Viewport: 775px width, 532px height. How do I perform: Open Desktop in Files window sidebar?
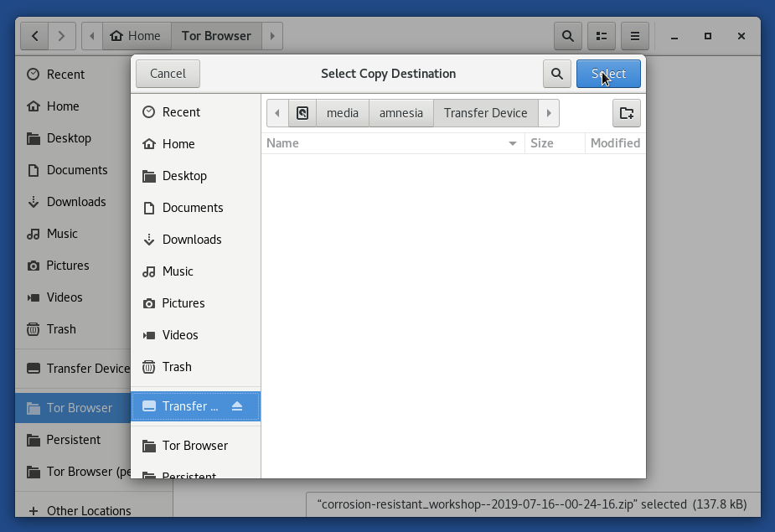(73, 138)
